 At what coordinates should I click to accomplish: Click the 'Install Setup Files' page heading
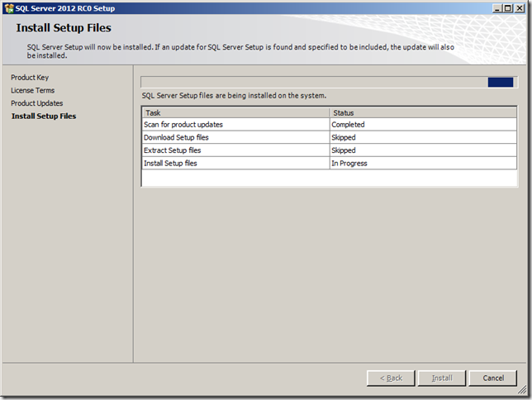point(64,28)
